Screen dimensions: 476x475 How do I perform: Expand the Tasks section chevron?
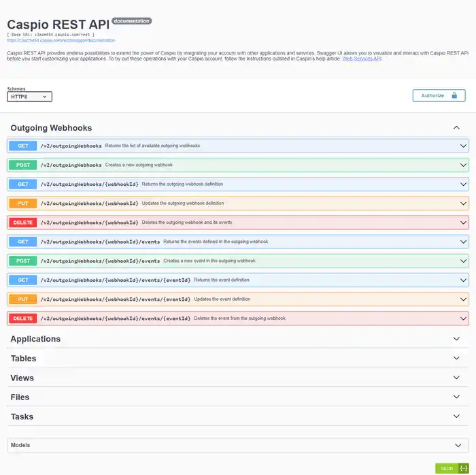pos(456,416)
